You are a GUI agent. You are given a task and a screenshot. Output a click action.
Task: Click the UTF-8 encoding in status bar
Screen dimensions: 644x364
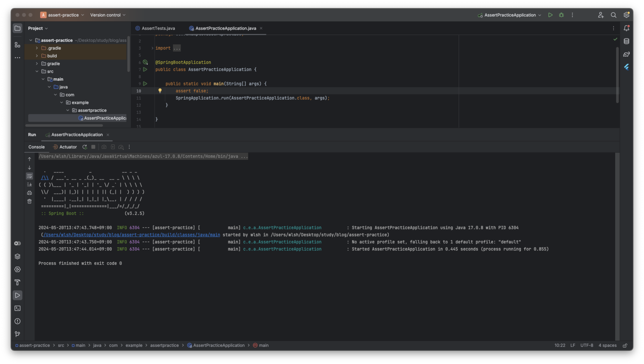[x=586, y=345]
